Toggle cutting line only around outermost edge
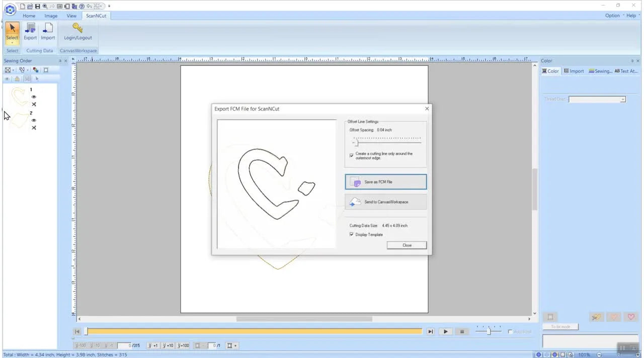Viewport: 644px width, 358px height. [351, 155]
